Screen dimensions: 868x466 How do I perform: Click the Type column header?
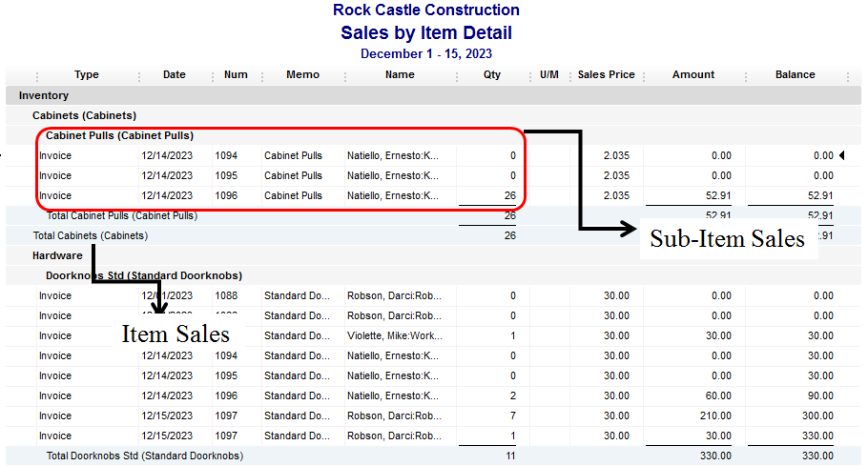tap(87, 75)
